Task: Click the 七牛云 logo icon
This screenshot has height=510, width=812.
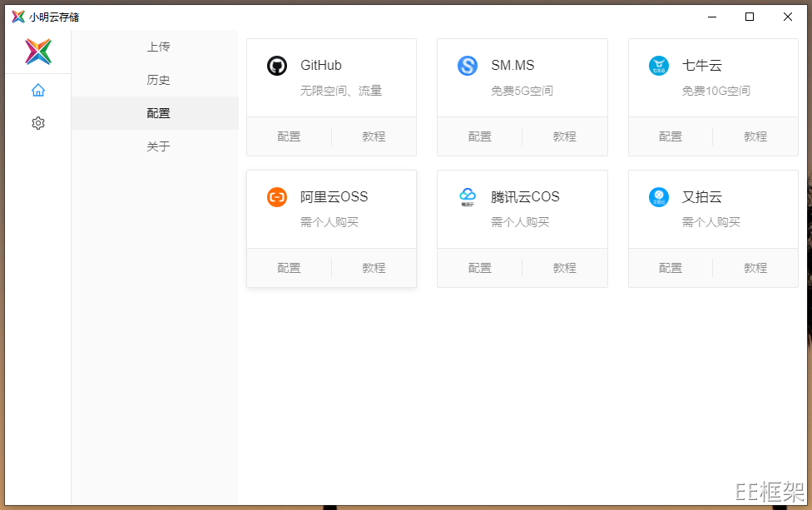Action: (659, 66)
